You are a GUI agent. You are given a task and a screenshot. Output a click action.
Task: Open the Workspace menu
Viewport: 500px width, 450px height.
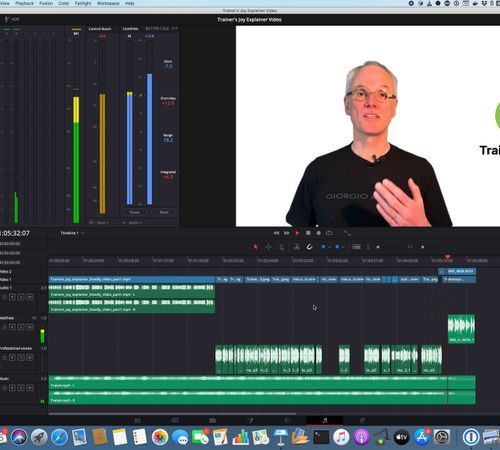[x=108, y=3]
